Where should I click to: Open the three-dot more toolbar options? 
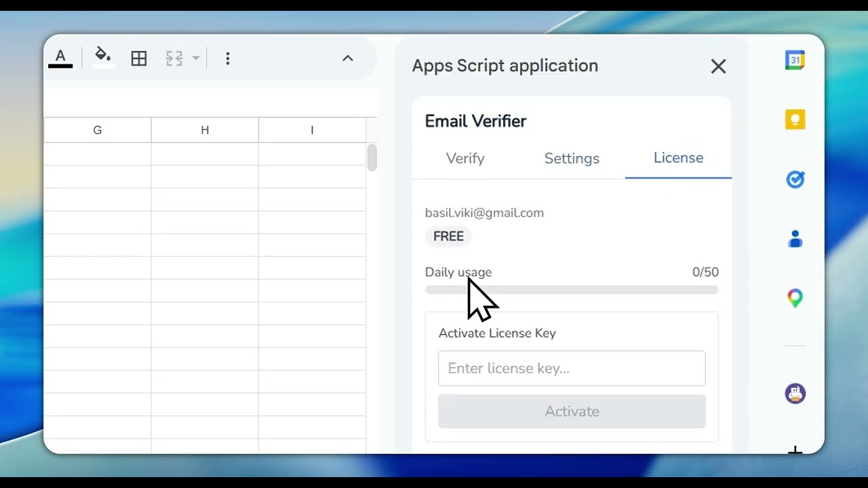(228, 58)
